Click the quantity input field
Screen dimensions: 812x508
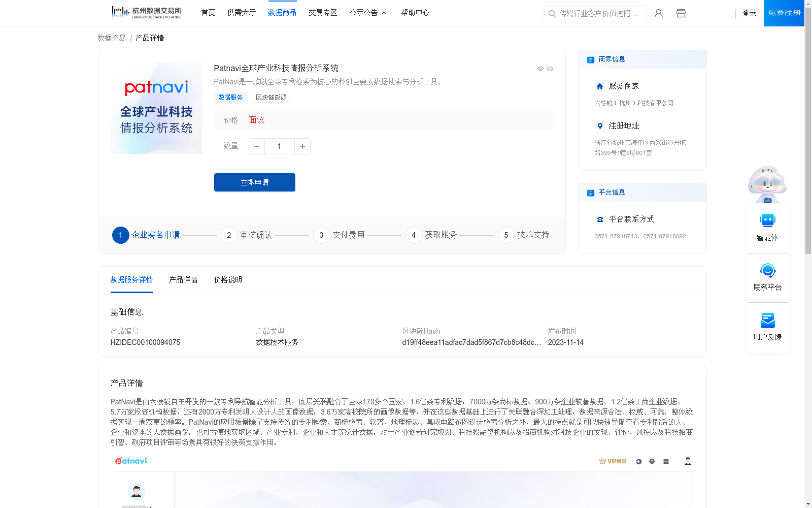tap(279, 146)
